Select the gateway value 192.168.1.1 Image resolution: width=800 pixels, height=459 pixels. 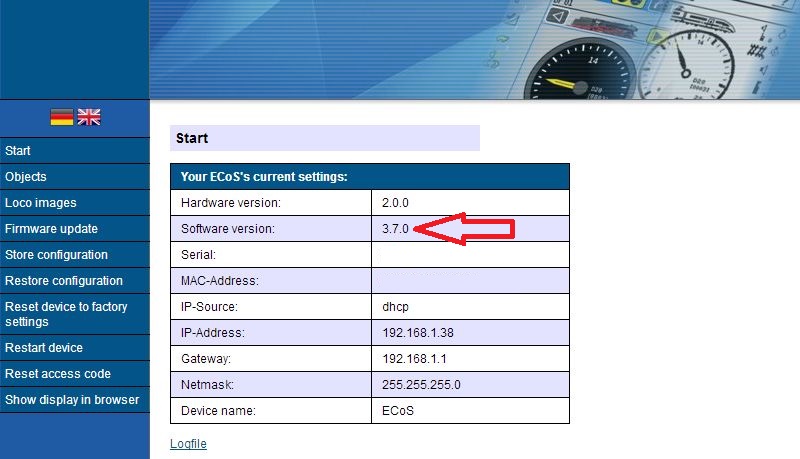[414, 358]
